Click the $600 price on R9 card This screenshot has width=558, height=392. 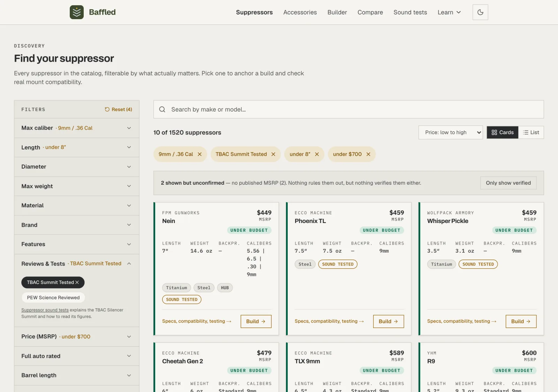click(529, 353)
